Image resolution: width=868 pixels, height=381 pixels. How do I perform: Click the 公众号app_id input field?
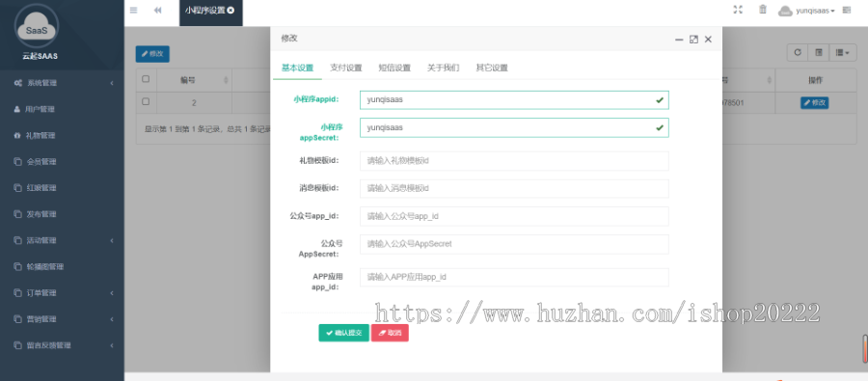[514, 216]
